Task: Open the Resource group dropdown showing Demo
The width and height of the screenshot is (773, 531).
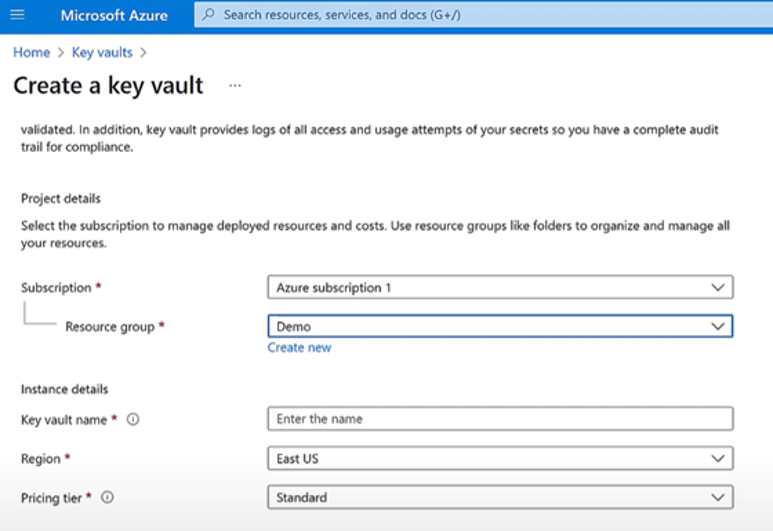Action: (x=500, y=326)
